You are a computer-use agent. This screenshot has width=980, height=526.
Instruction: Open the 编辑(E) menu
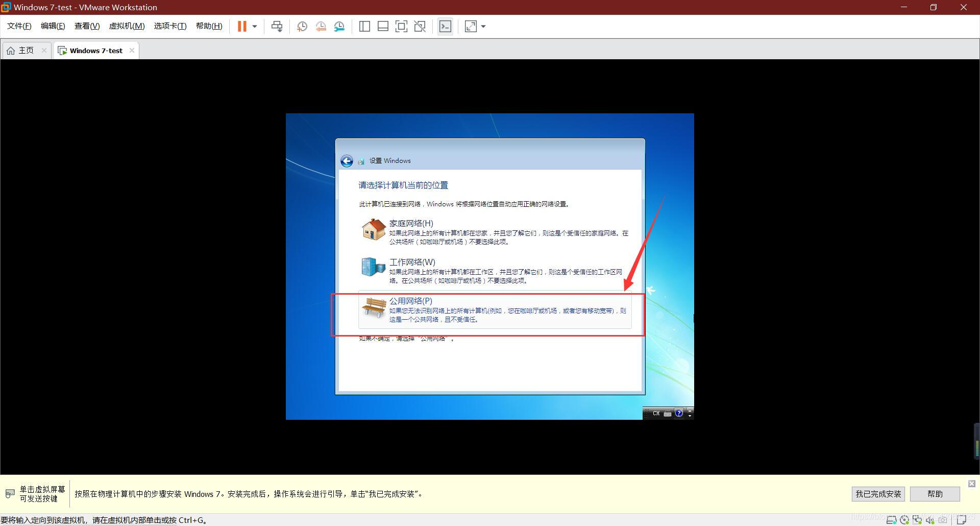[53, 26]
